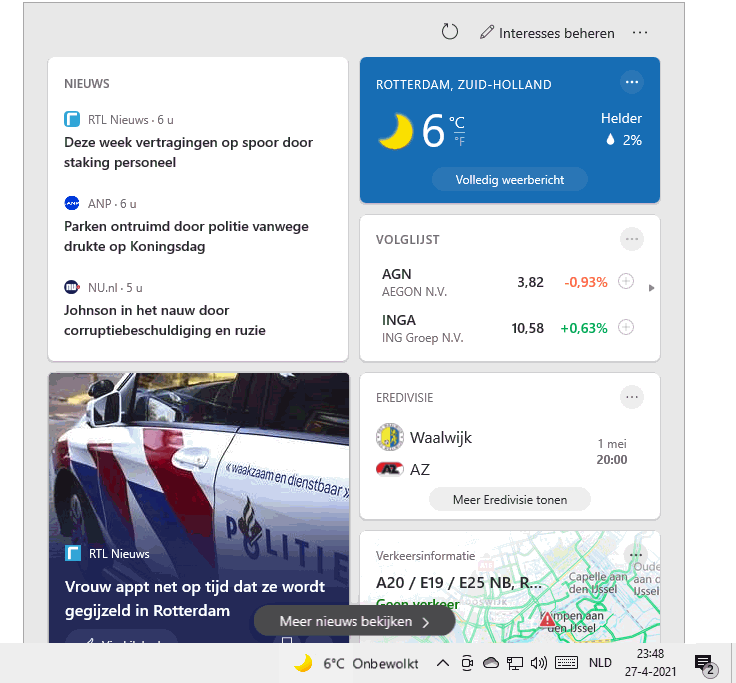Show next stocks with arrow

[x=652, y=288]
